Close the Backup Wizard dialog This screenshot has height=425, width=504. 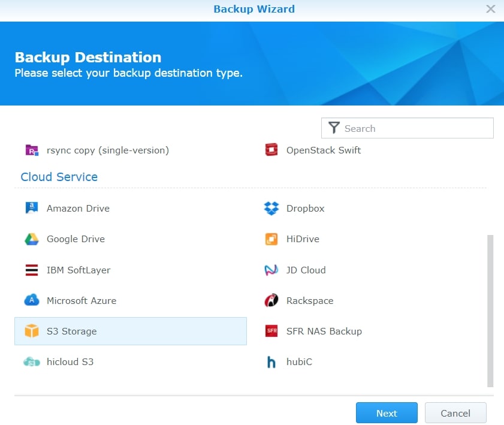click(x=491, y=9)
